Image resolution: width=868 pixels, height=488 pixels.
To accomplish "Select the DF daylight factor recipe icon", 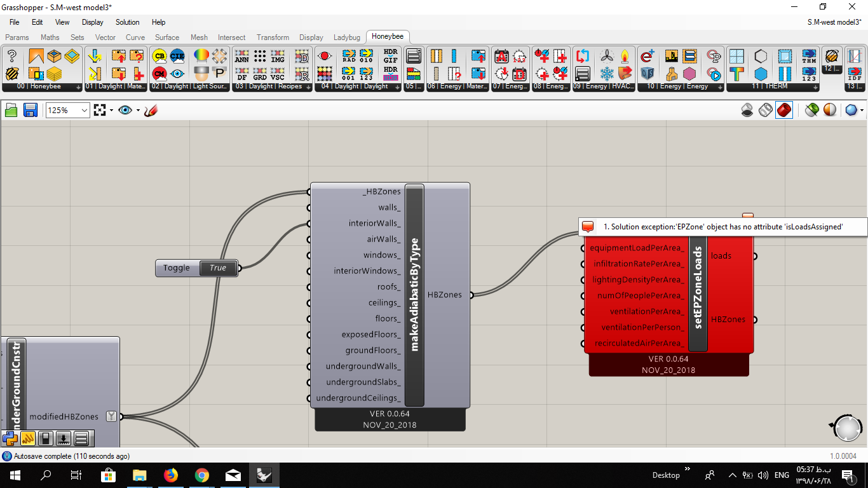I will coord(241,73).
